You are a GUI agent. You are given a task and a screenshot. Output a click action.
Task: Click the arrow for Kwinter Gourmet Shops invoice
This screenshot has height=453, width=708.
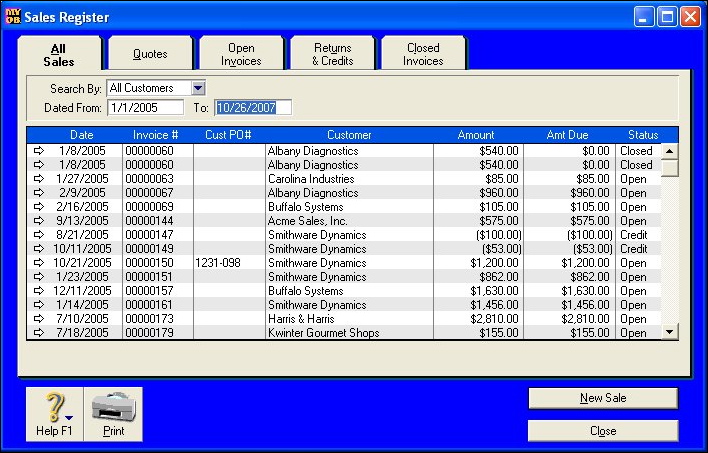click(39, 332)
